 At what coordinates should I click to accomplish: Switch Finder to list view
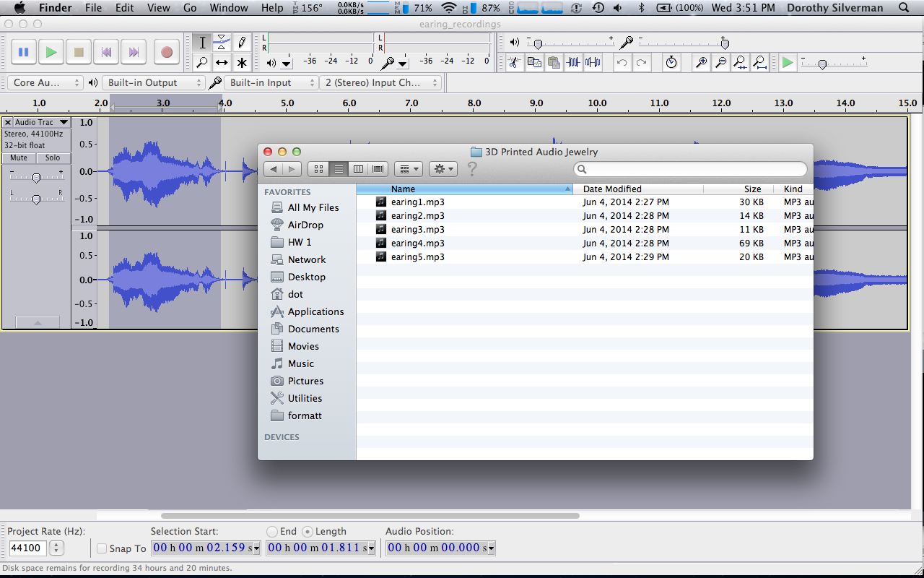[x=339, y=169]
